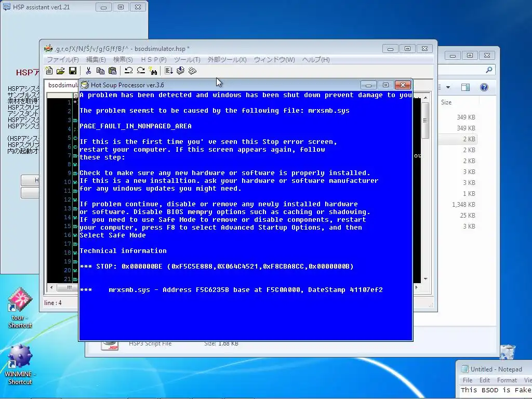The height and width of the screenshot is (399, 532).
Task: Click the Redo arrow icon
Action: pos(140,71)
